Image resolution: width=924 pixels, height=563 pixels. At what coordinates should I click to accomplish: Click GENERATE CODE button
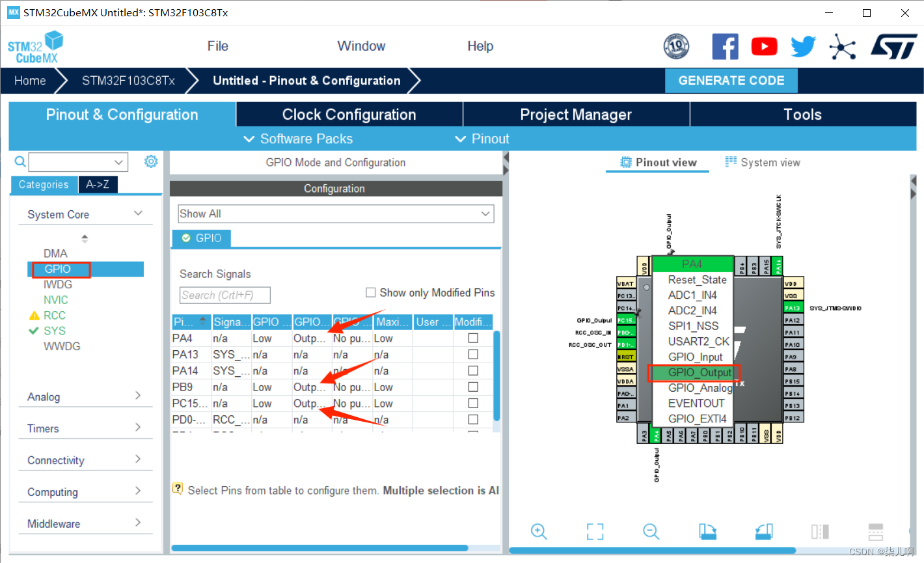(x=731, y=81)
